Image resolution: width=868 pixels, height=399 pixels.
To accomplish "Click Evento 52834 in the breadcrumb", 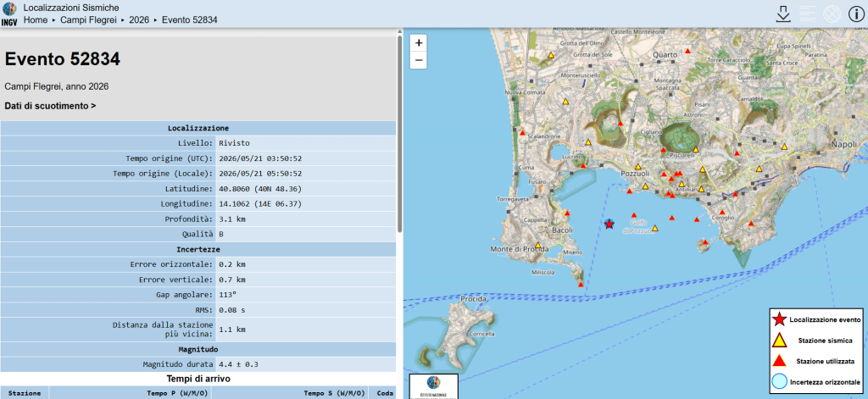I will (x=189, y=20).
